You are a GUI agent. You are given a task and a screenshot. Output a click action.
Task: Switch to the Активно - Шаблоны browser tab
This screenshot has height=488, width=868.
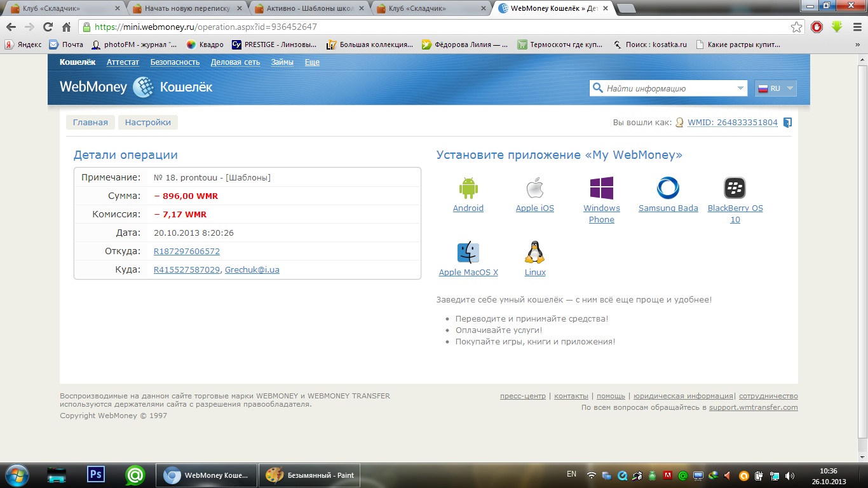(x=309, y=9)
